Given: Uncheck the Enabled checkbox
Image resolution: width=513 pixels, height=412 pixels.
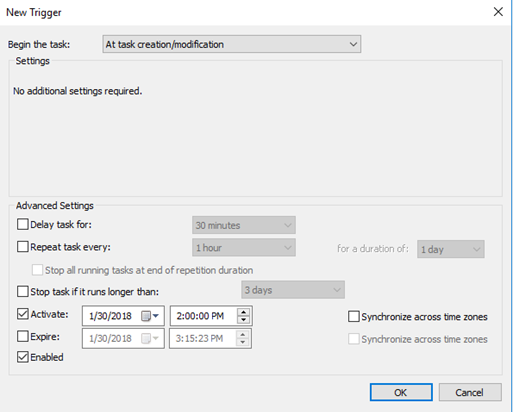Looking at the screenshot, I should click(x=23, y=357).
